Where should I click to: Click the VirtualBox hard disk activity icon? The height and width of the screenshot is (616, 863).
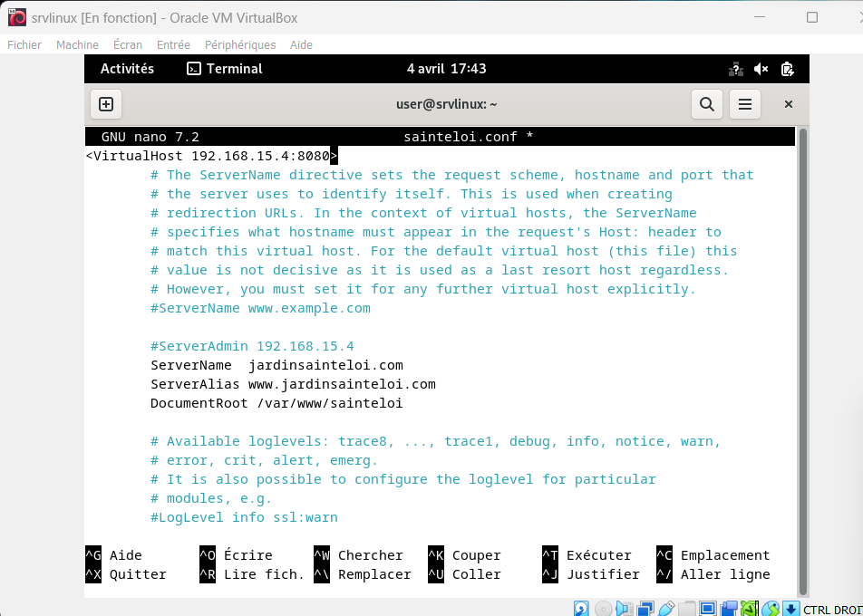(581, 608)
